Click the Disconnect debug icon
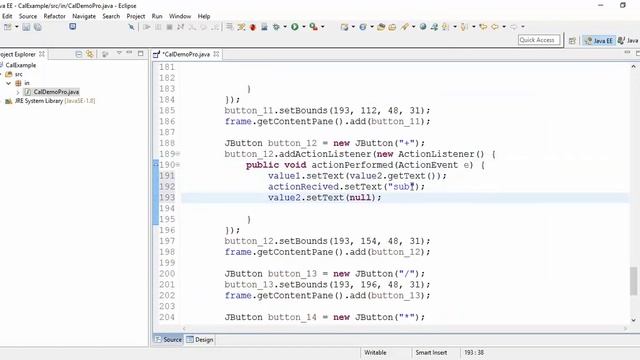640x360 pixels. click(180, 27)
